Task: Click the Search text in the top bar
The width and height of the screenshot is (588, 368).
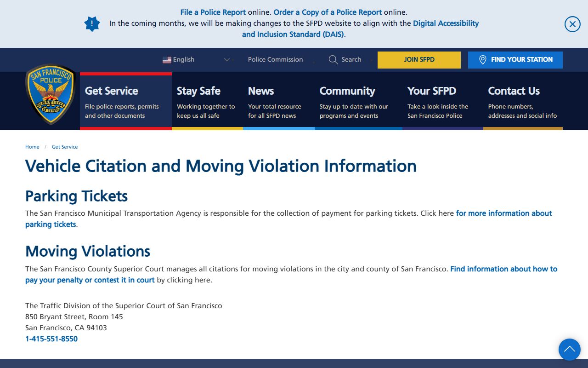Action: 351,59
